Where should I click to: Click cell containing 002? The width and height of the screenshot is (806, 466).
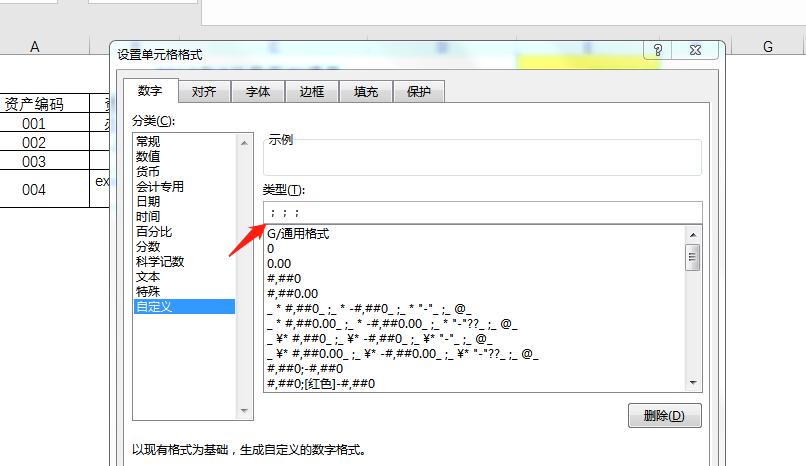pos(34,142)
